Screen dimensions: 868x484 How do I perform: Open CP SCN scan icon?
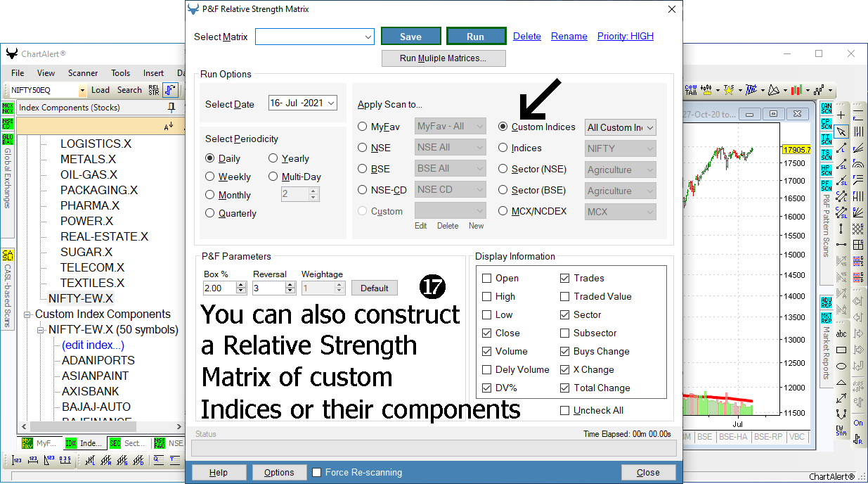click(826, 124)
